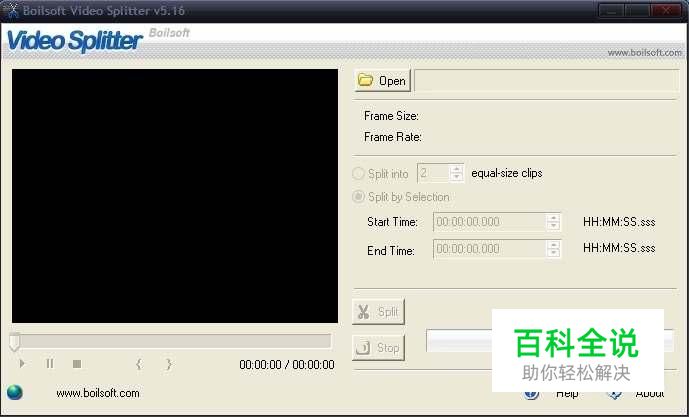
Task: Pause playback with the pause icon
Action: [50, 364]
